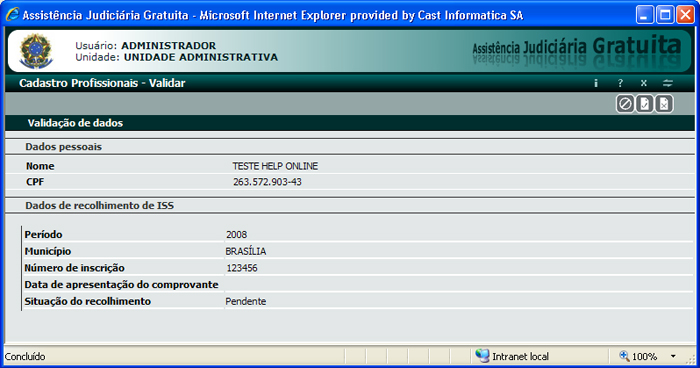Close the form with the small x icon
700x368 pixels.
click(643, 83)
